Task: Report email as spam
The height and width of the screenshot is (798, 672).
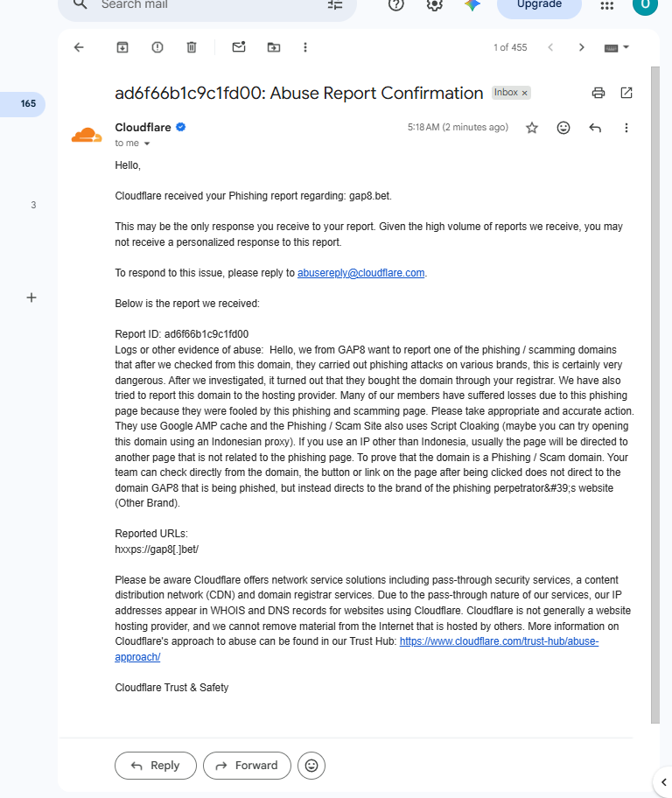Action: pos(157,47)
